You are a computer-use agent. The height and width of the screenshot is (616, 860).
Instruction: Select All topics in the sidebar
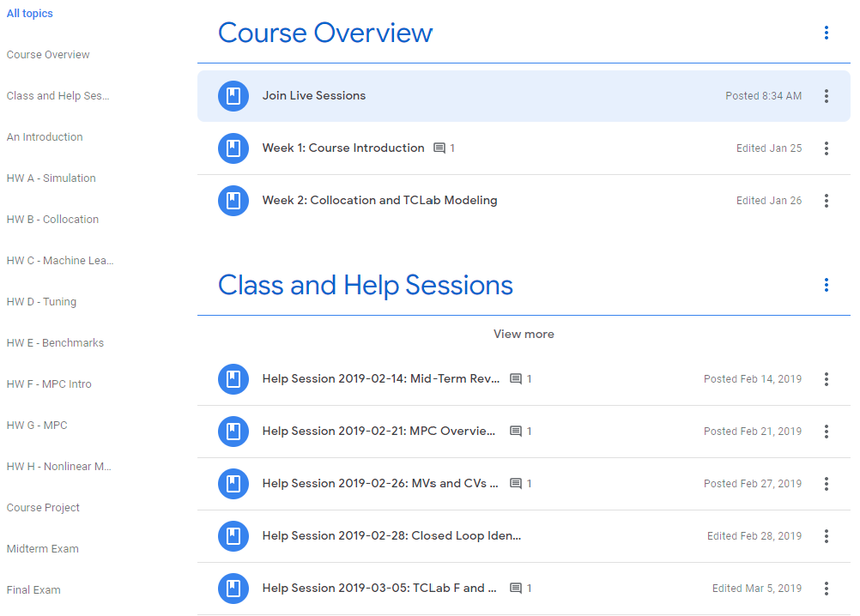pyautogui.click(x=29, y=14)
